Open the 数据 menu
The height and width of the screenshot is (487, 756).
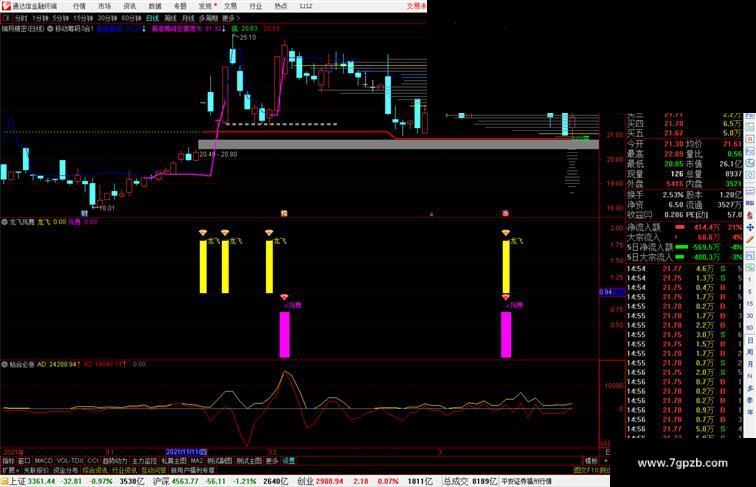155,6
